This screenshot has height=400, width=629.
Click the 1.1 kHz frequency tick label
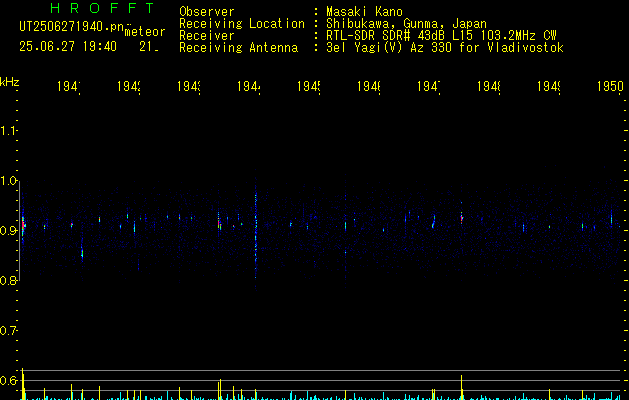click(x=8, y=130)
